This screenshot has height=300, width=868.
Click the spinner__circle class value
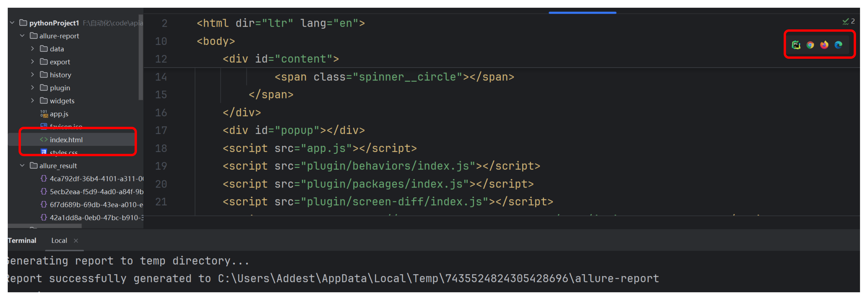point(408,77)
